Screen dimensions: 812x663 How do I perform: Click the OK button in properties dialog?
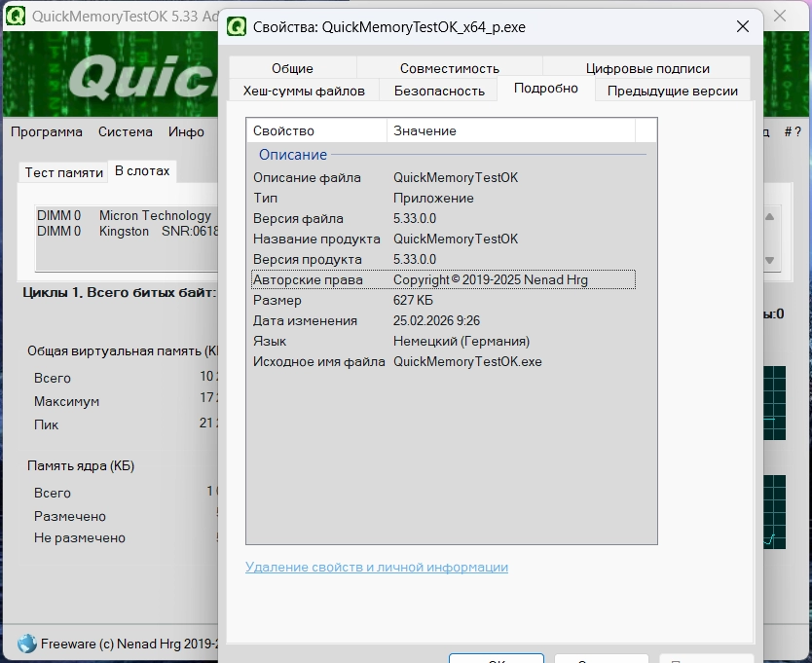497,659
